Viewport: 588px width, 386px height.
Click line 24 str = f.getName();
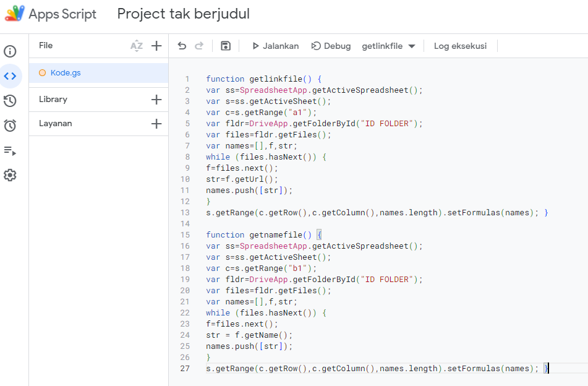249,335
